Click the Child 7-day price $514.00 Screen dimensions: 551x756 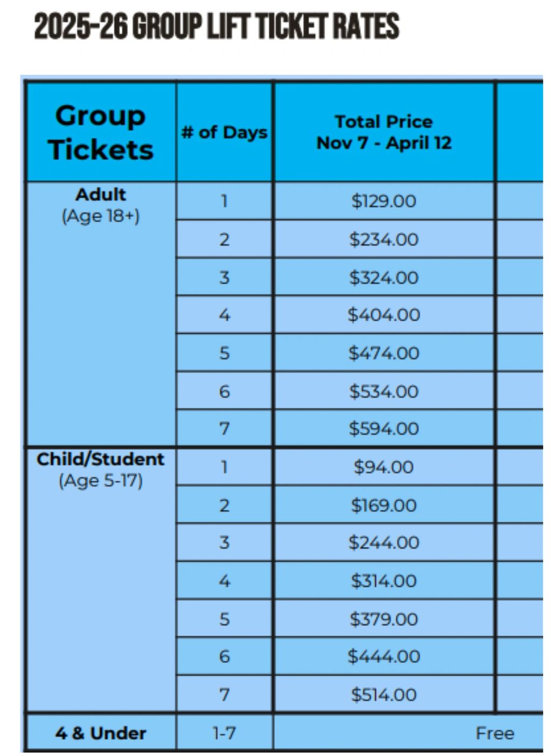coord(383,695)
